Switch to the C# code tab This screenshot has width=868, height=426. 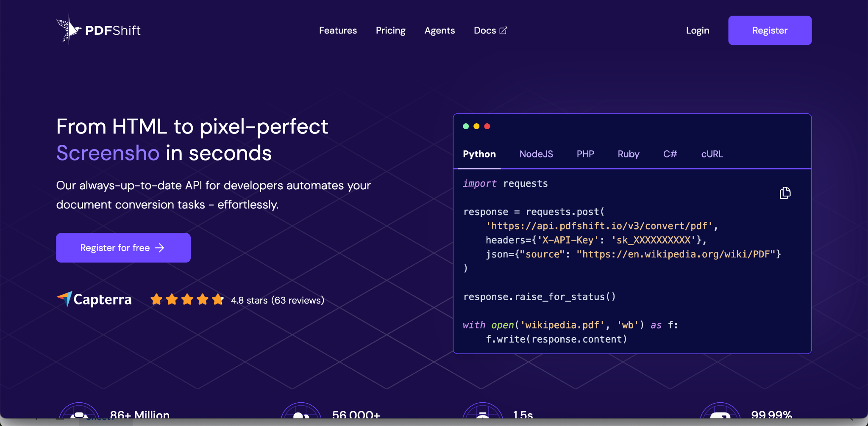pyautogui.click(x=670, y=154)
